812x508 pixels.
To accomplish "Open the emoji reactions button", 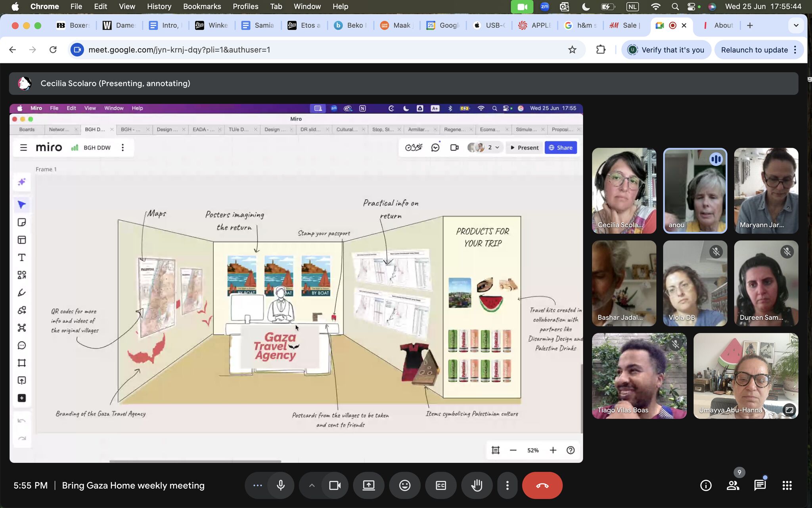I will tap(404, 485).
